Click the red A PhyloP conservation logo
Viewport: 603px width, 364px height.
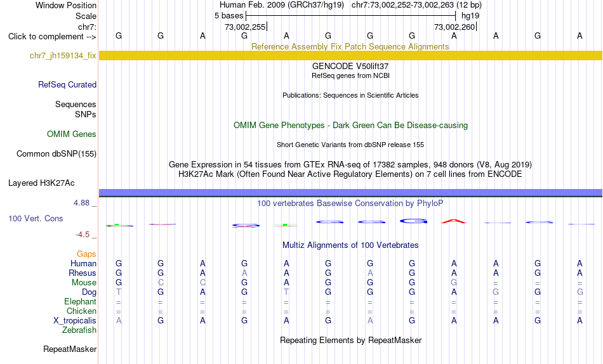click(454, 221)
